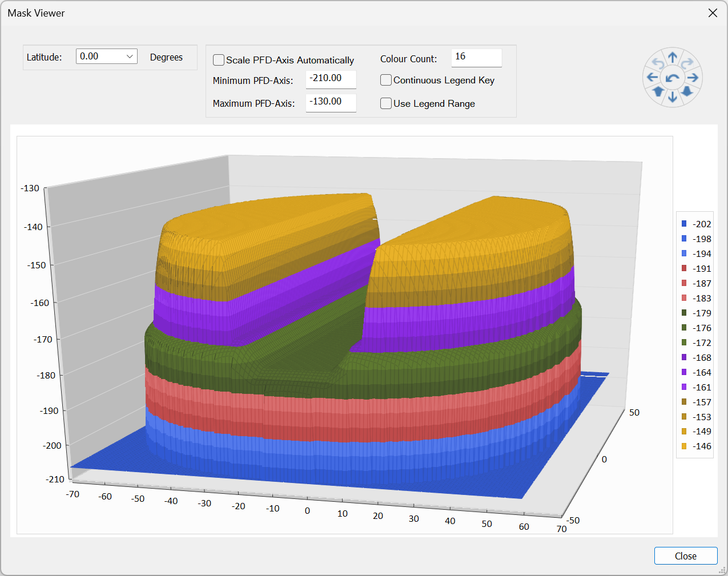Screen dimensions: 728x576
Task: Click the thick up arrow at wheel's lower-left
Action: (x=658, y=91)
